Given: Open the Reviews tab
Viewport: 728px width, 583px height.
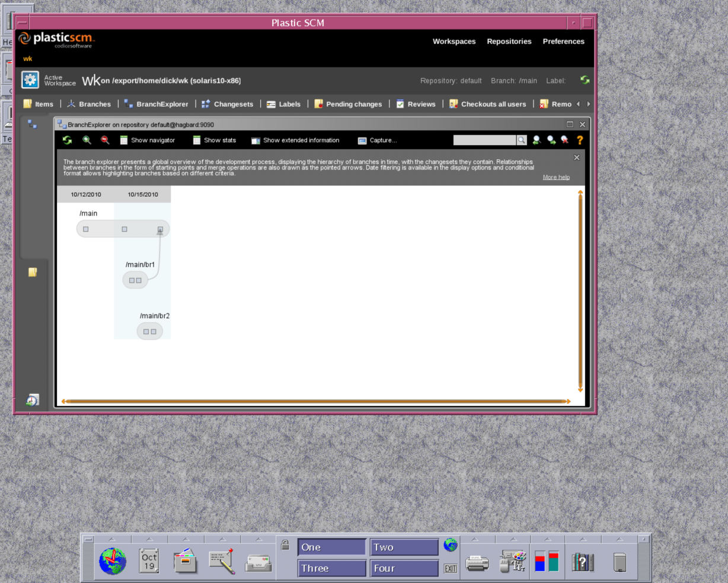Looking at the screenshot, I should tap(416, 104).
